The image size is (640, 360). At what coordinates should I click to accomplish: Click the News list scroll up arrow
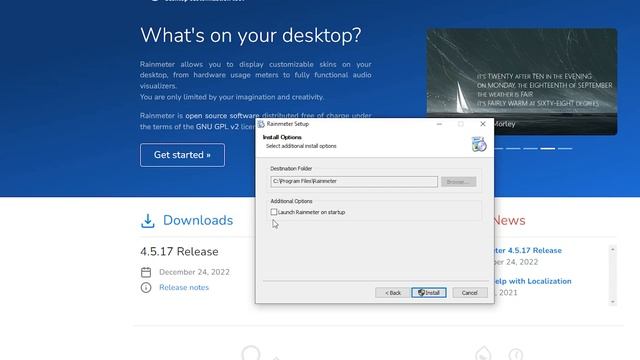[x=612, y=249]
